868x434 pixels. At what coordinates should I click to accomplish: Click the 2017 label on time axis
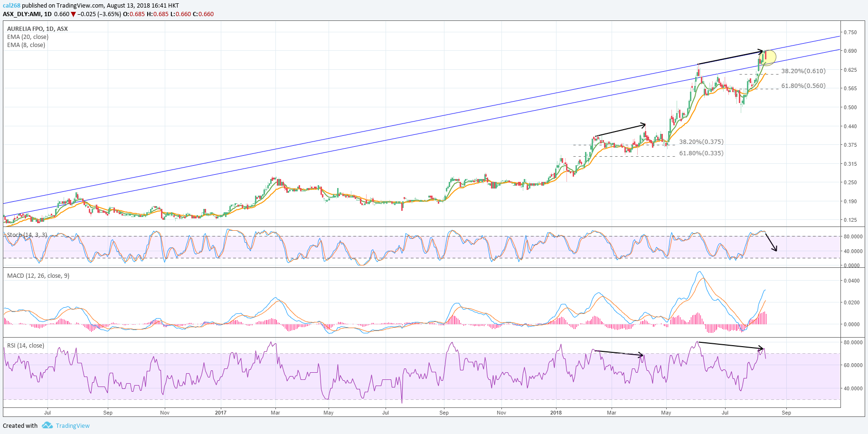pos(221,413)
